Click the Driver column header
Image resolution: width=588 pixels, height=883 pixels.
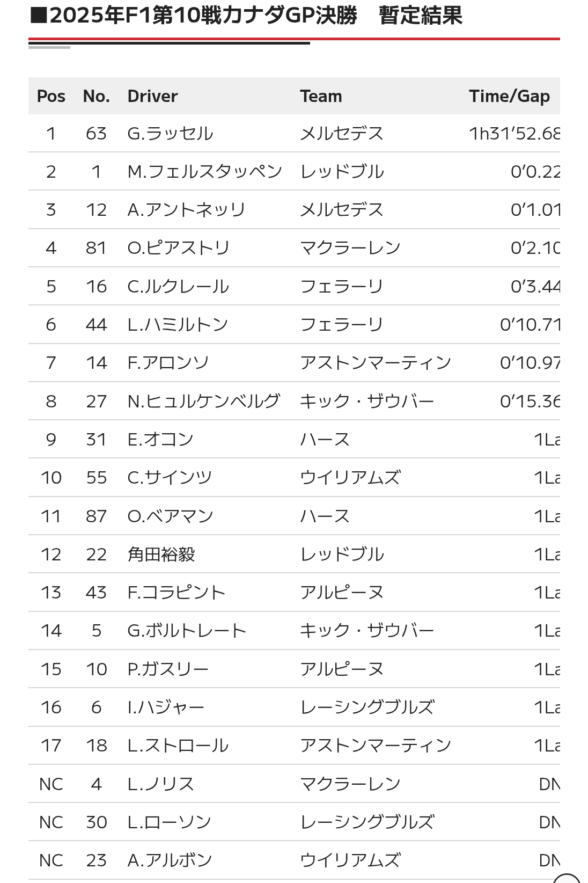[152, 96]
